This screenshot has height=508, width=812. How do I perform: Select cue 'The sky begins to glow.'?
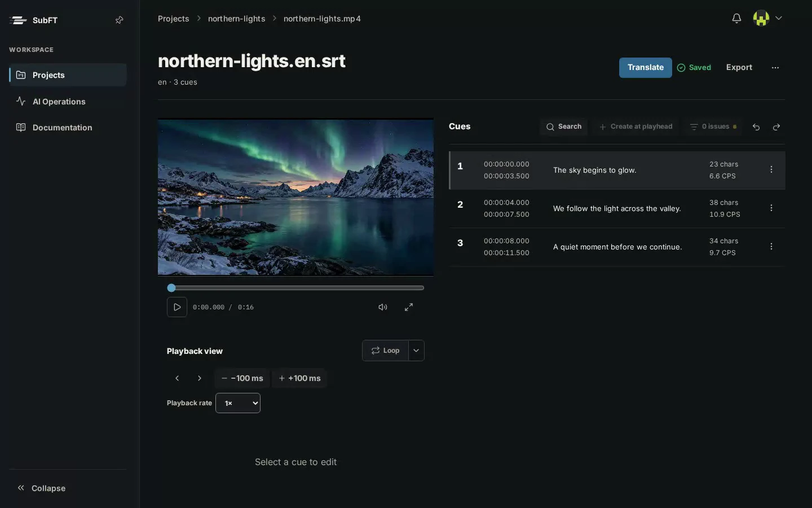(x=617, y=170)
